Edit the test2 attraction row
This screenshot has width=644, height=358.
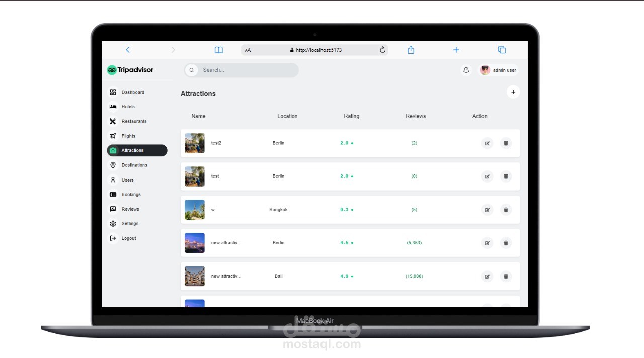click(x=487, y=143)
